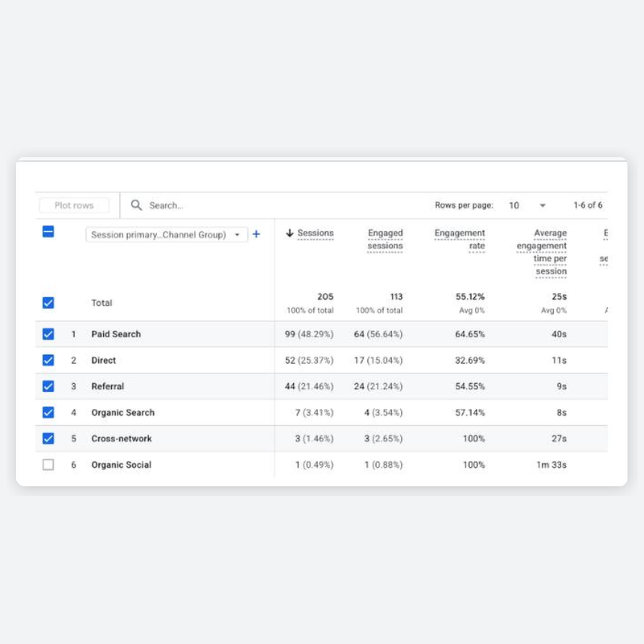This screenshot has height=644, width=644.
Task: Click the 1m 33s engagement time cell
Action: [x=551, y=464]
